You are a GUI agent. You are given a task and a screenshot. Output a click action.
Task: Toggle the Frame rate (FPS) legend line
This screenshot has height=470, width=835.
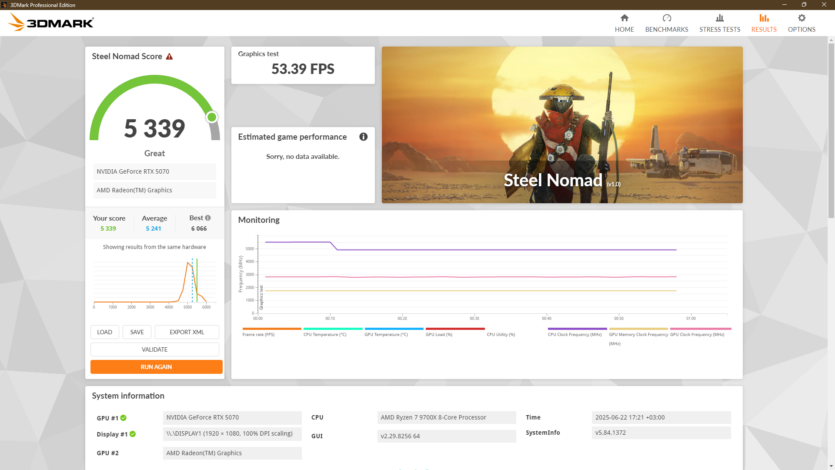[x=271, y=332]
